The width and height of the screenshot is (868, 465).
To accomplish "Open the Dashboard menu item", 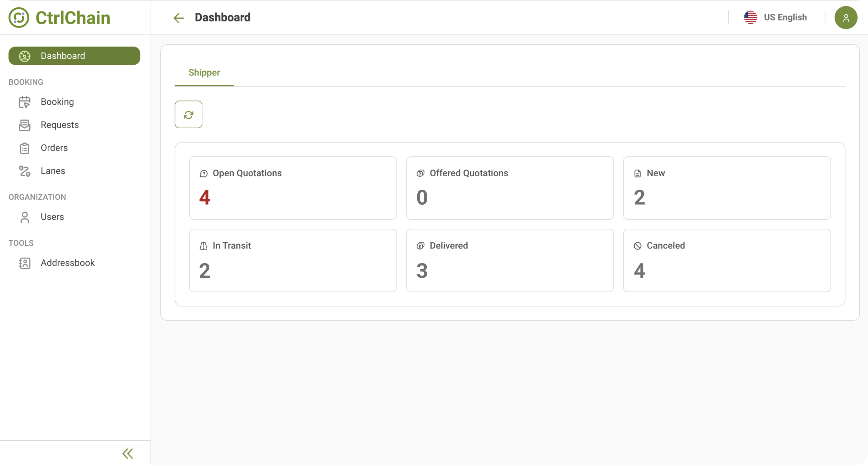I will pos(74,56).
